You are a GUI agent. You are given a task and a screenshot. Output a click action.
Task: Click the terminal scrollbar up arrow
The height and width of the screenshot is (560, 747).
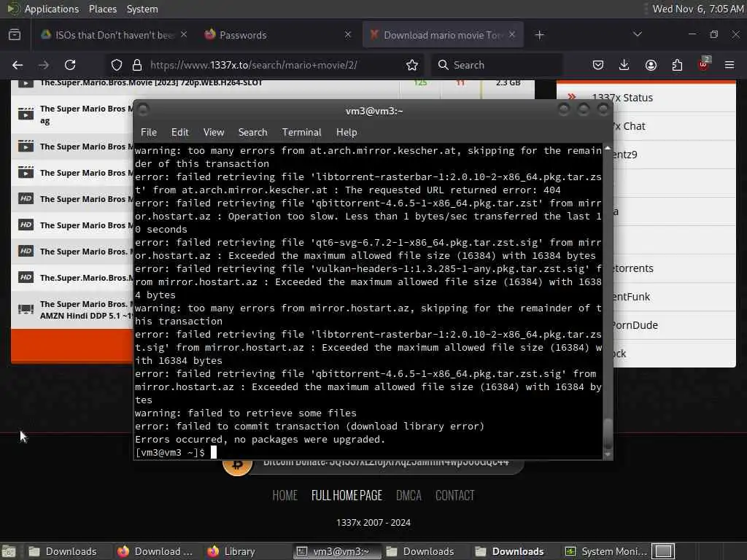point(608,149)
